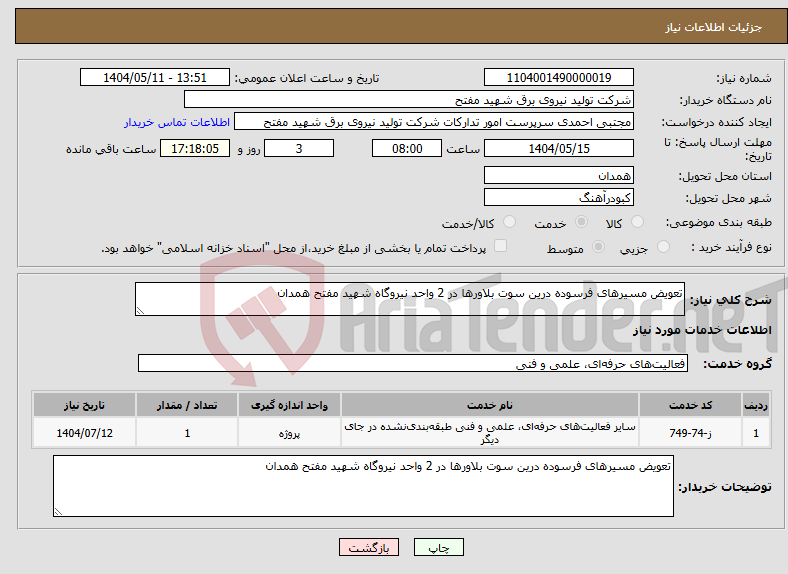This screenshot has height=574, width=788.
Task: Click the کد خدمت column header
Action: tap(691, 405)
